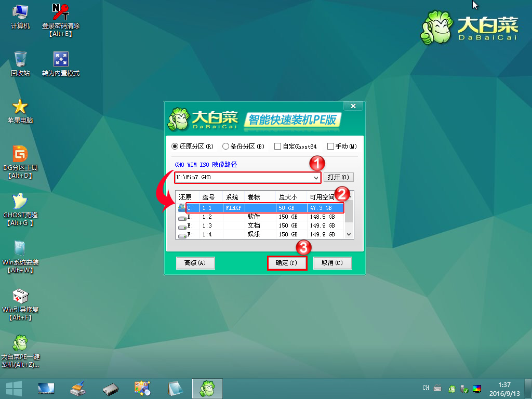Open 大白菜PE一键装机 desktop icon
This screenshot has height=399, width=532.
click(x=20, y=343)
